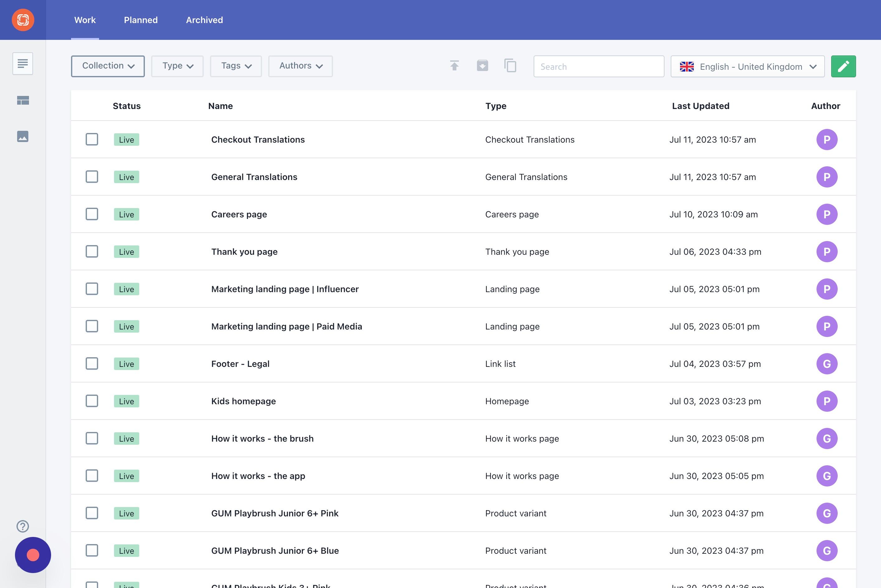Expand the Collection filter dropdown
This screenshot has height=588, width=881.
tap(108, 66)
